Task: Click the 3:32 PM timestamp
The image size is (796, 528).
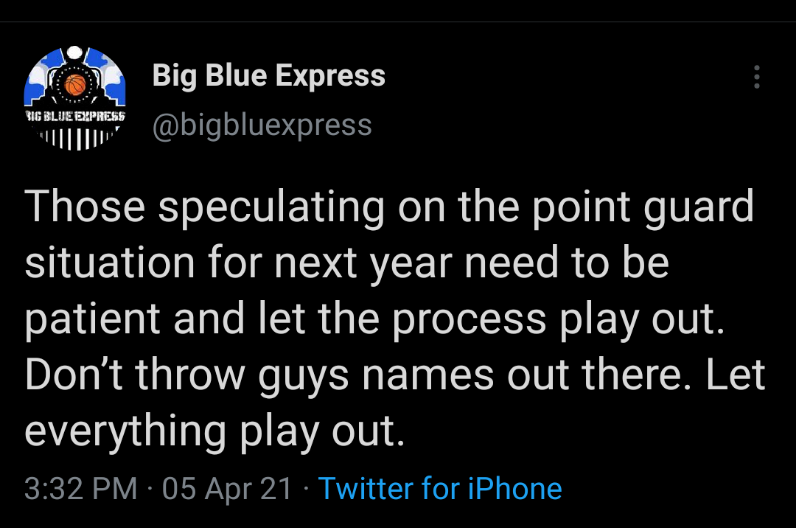Action: (80, 489)
